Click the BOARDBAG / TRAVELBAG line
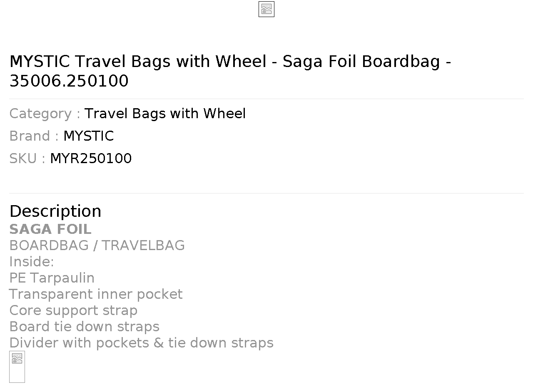 (97, 246)
